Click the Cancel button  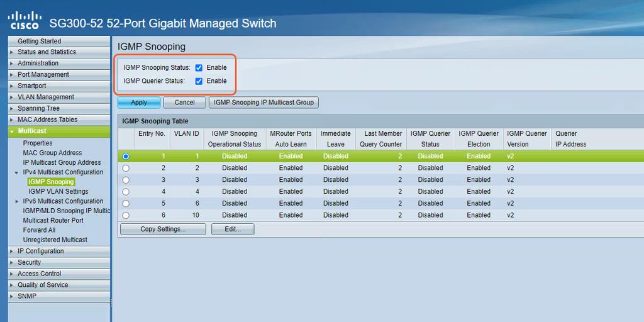click(x=184, y=103)
